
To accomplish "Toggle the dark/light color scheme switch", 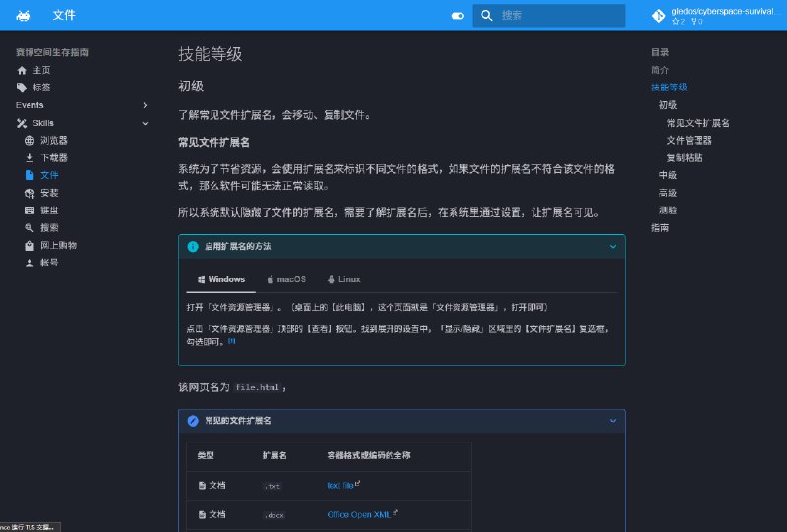I will tap(456, 16).
